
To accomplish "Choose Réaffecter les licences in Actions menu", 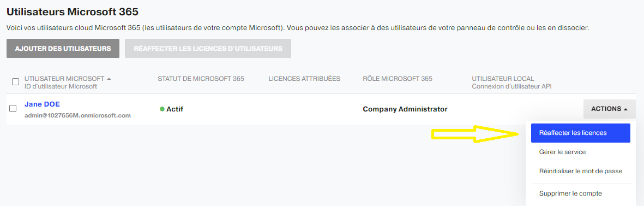I will coord(580,133).
